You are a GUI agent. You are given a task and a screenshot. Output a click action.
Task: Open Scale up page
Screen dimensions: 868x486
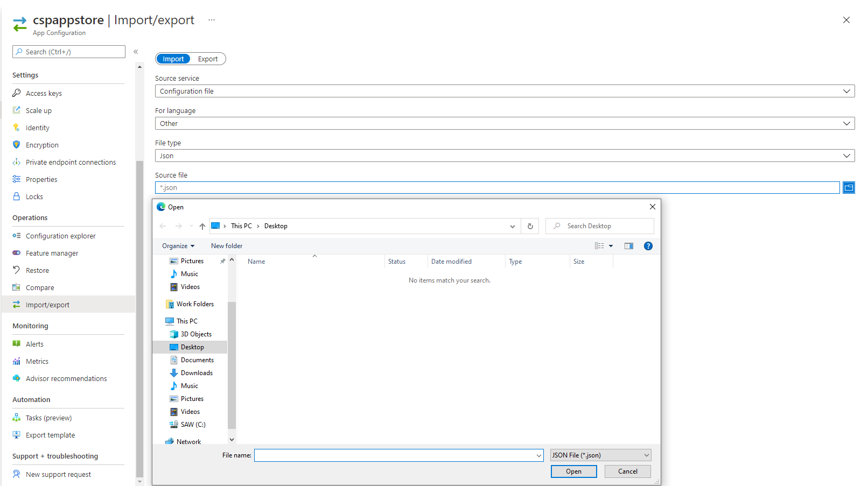[x=39, y=110]
